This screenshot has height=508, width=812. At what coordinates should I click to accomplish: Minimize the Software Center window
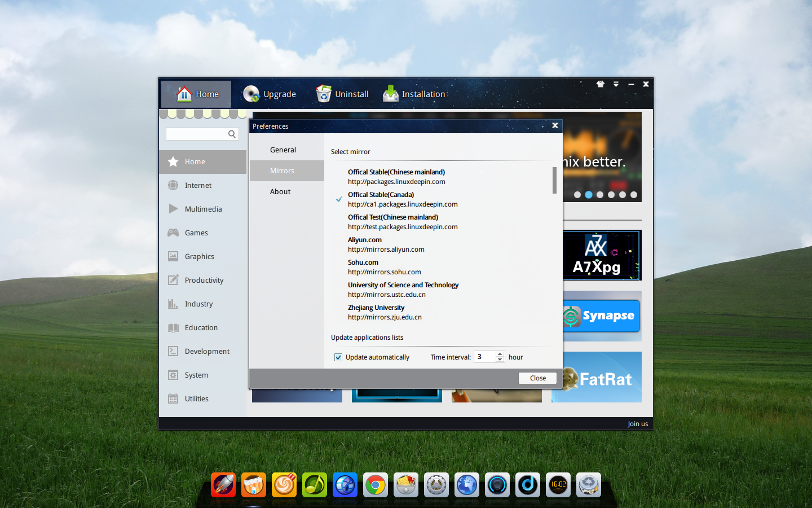(631, 84)
